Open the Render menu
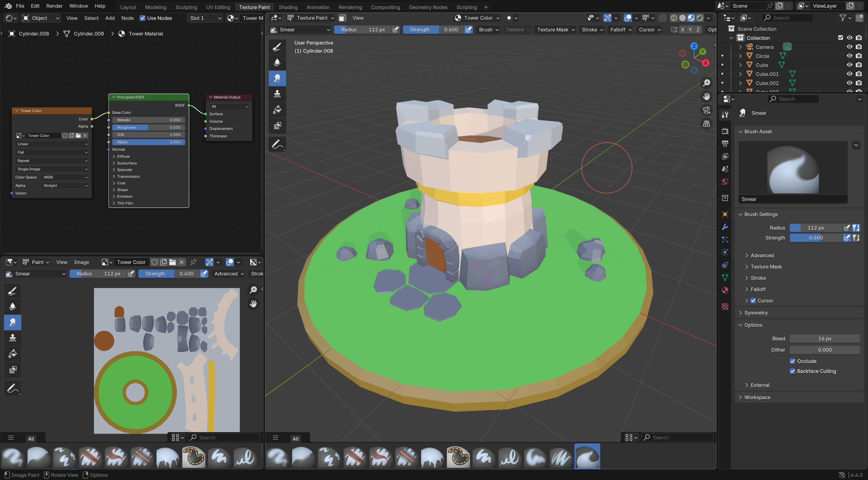Viewport: 868px width, 480px height. [54, 6]
